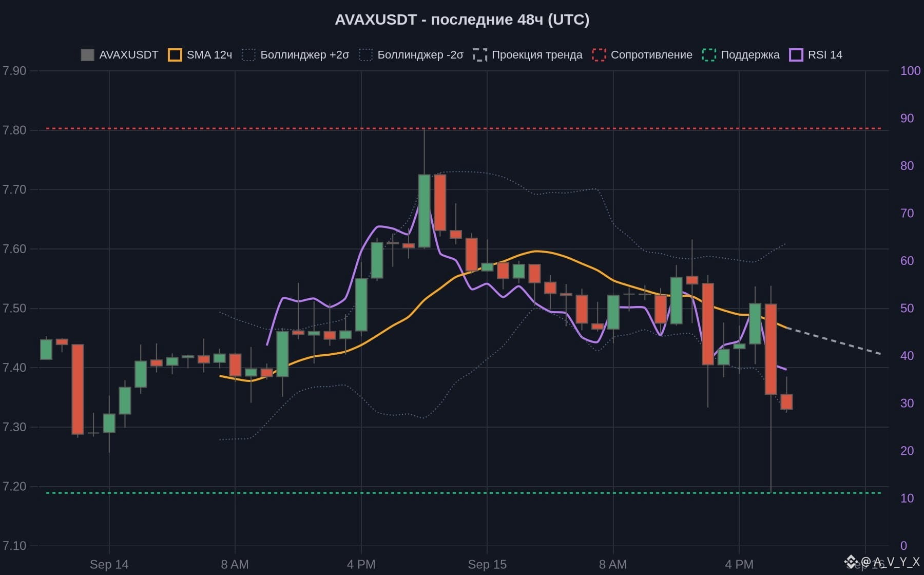Screen dimensions: 924x575
Task: Toggle RSI 14 visibility via legend text
Action: point(825,55)
